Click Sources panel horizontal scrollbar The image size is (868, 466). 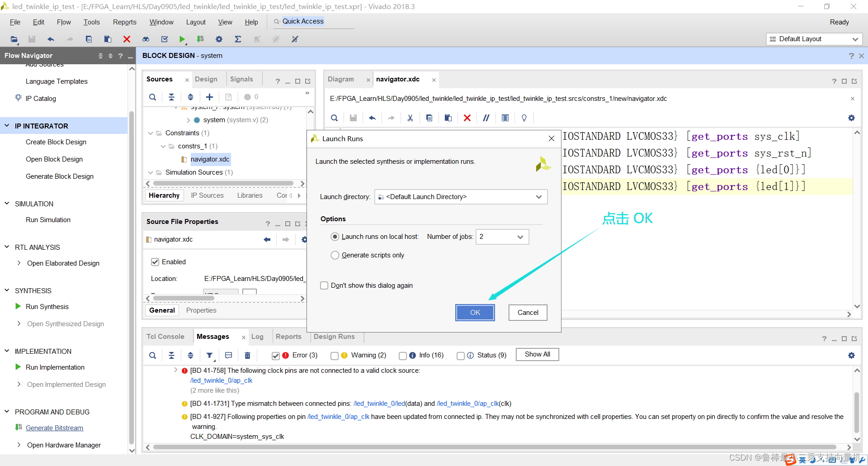[x=223, y=184]
